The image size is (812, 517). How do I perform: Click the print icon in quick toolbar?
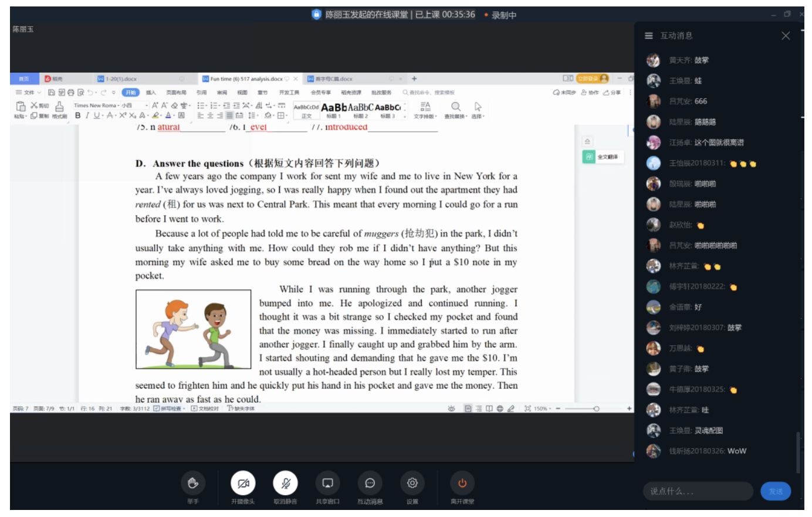(71, 93)
